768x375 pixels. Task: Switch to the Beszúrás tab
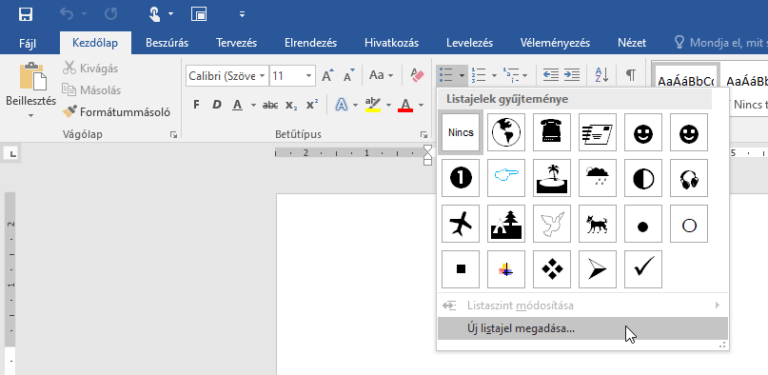167,43
